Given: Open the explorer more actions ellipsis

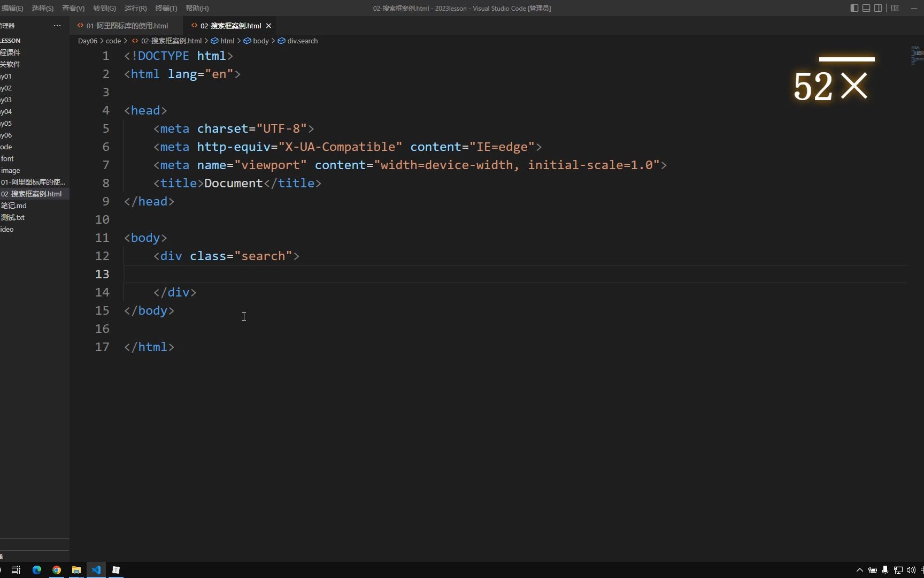Looking at the screenshot, I should pyautogui.click(x=57, y=26).
